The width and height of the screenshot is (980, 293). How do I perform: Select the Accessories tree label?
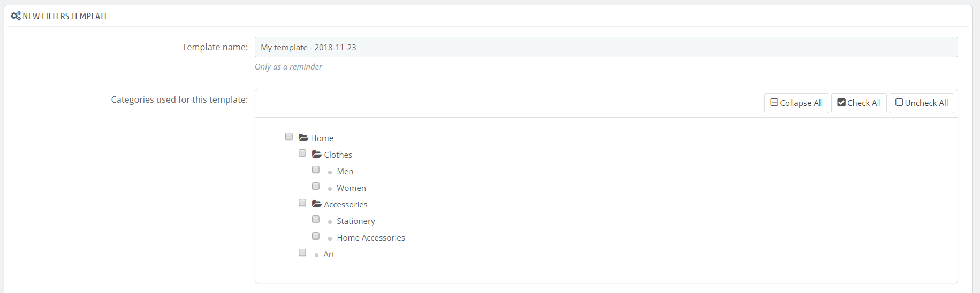(x=346, y=204)
